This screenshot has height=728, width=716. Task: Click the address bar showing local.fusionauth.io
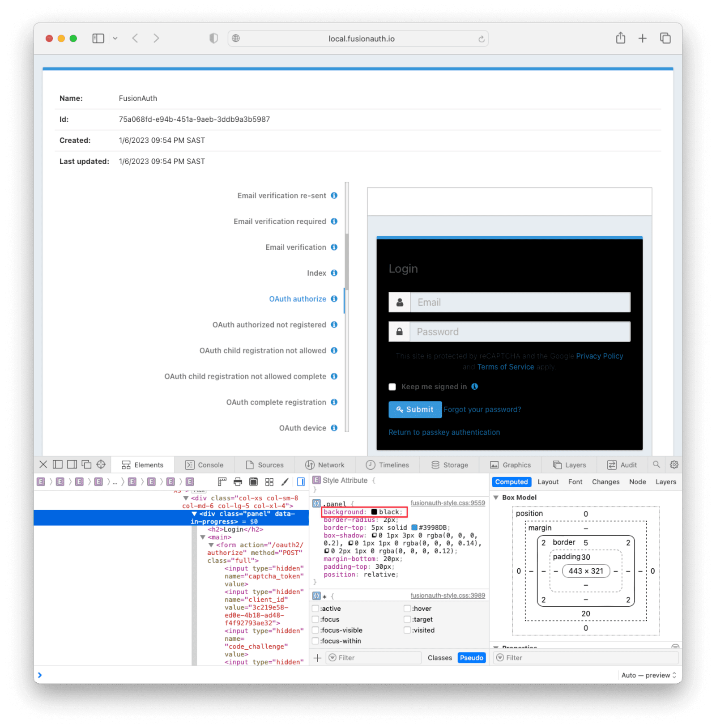pyautogui.click(x=358, y=38)
